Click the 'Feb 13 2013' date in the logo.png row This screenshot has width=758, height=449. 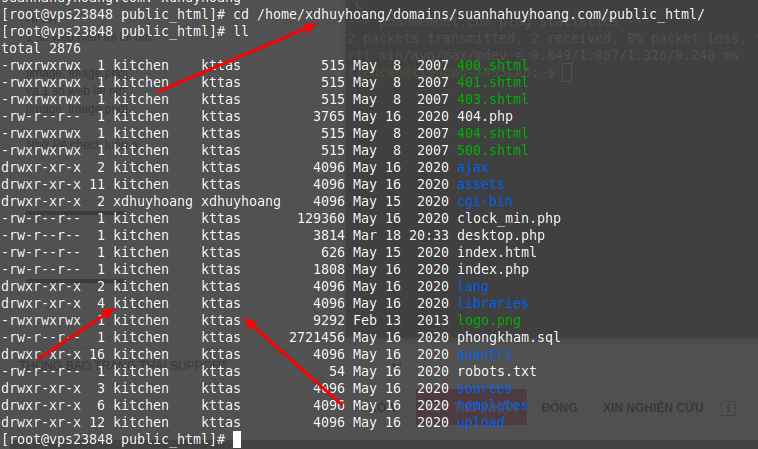coord(401,320)
